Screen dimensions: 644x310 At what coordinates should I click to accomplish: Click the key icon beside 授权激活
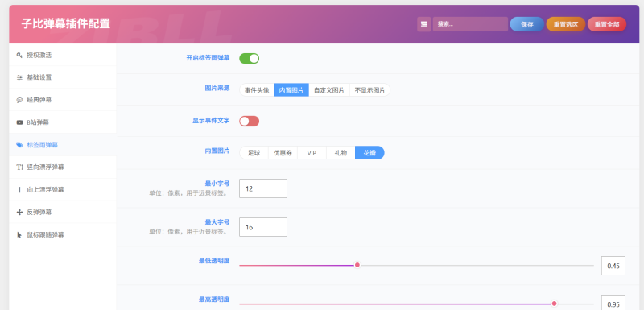click(x=19, y=55)
